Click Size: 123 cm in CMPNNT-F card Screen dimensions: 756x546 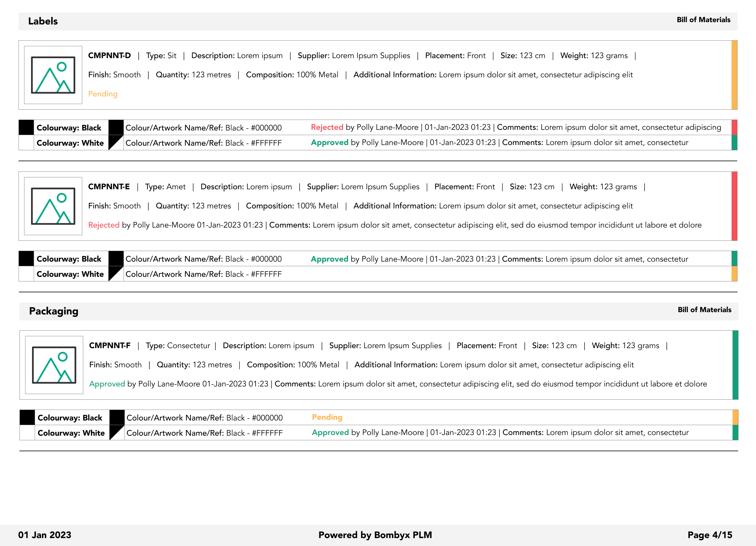coord(554,346)
